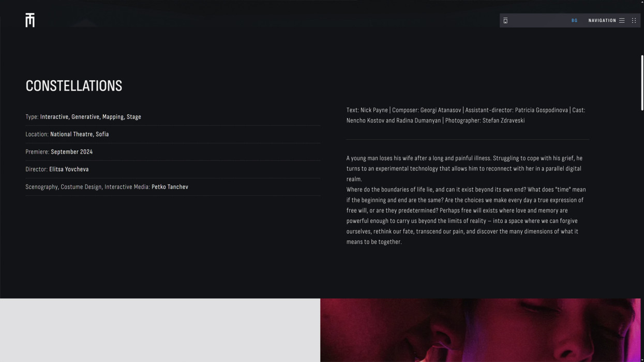The height and width of the screenshot is (362, 644).
Task: Open the NAVIGATION menu label
Action: 602,21
